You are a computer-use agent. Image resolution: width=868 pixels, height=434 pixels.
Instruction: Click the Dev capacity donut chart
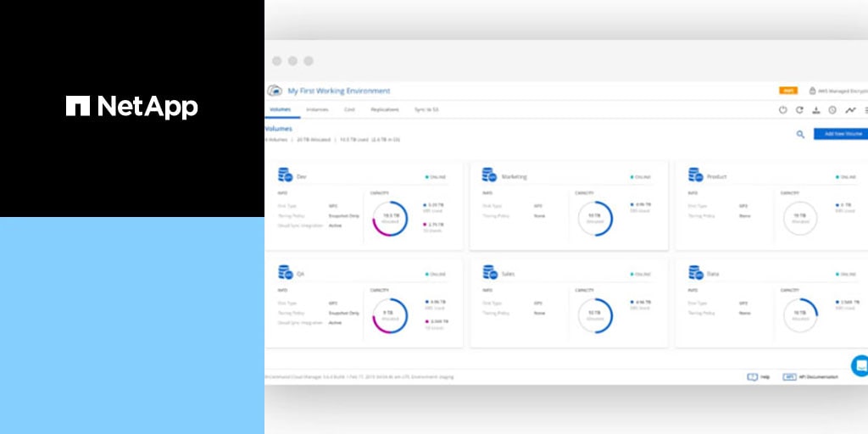390,218
